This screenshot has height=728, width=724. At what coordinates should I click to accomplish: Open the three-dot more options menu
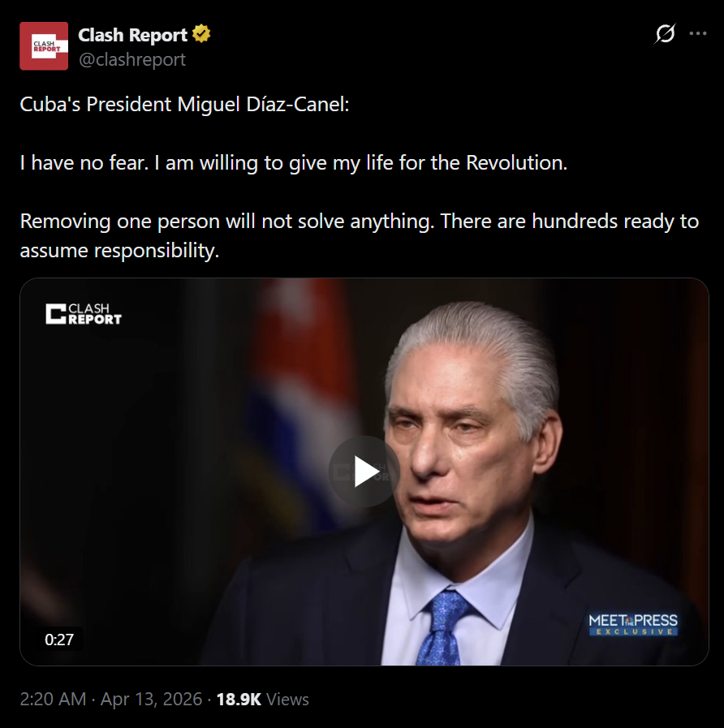tap(697, 33)
